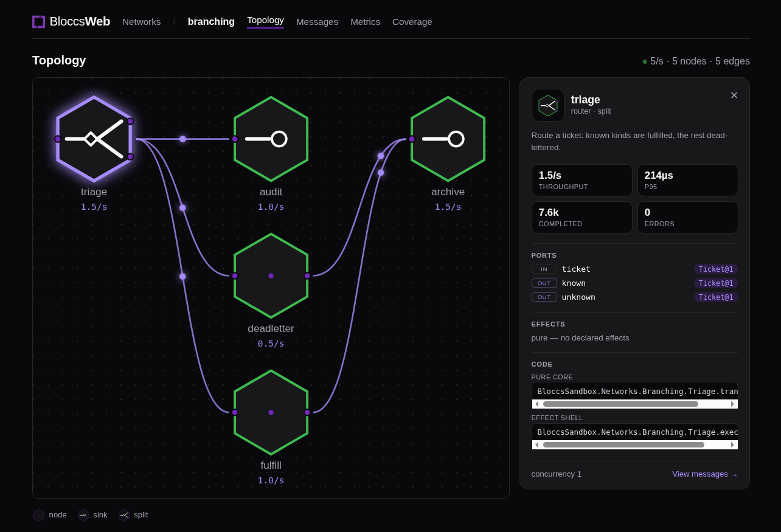781x532 pixels.
Task: Switch to the Topology tab
Action: click(x=265, y=20)
